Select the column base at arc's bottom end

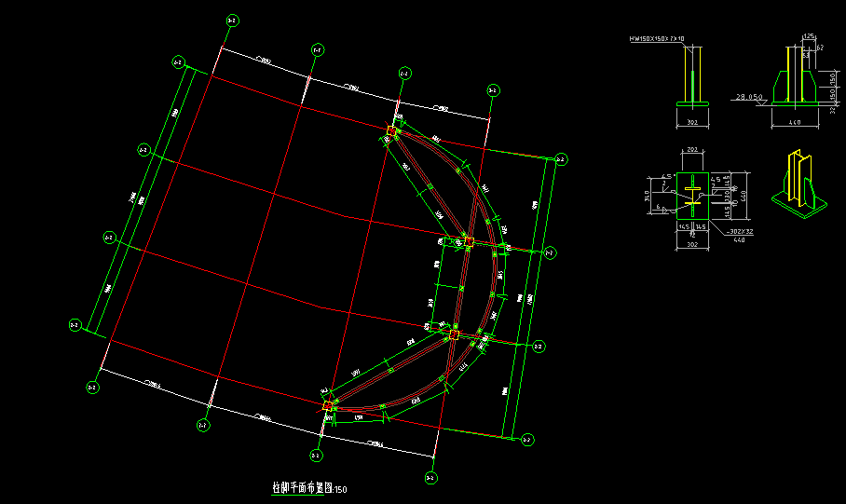[328, 405]
